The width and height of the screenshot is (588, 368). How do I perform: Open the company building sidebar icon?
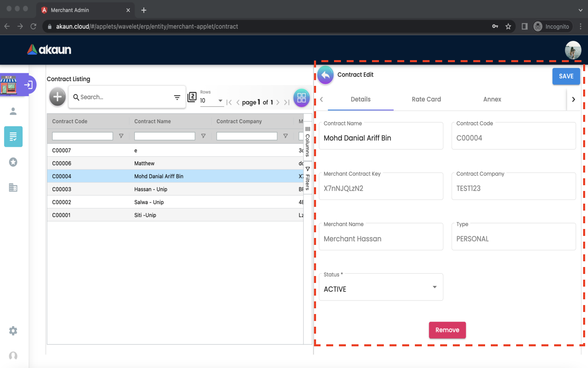(x=13, y=188)
